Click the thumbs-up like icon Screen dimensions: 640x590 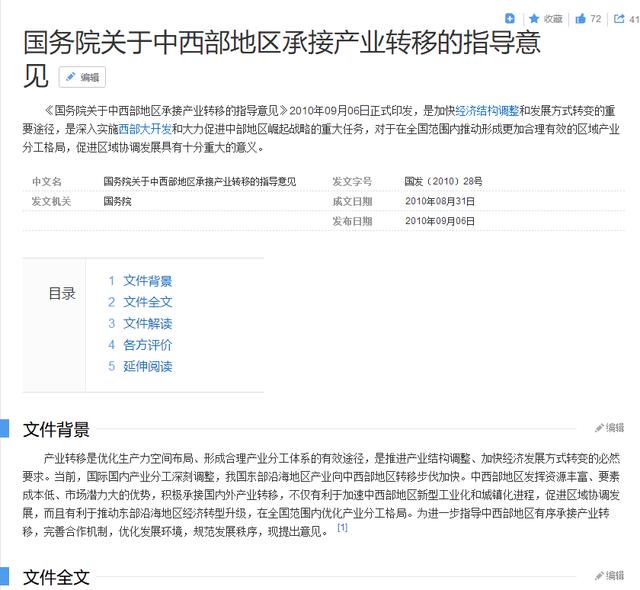coord(580,18)
